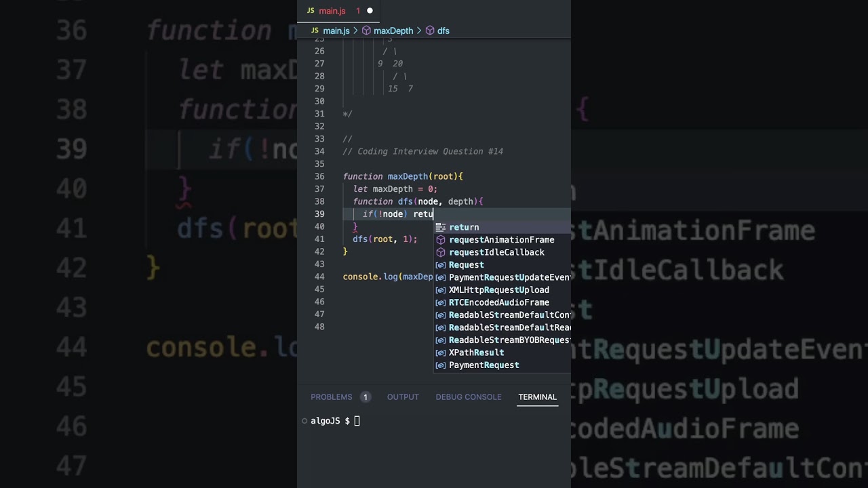868x488 pixels.
Task: Click method icon beside requestIdleCallback
Action: tap(441, 252)
